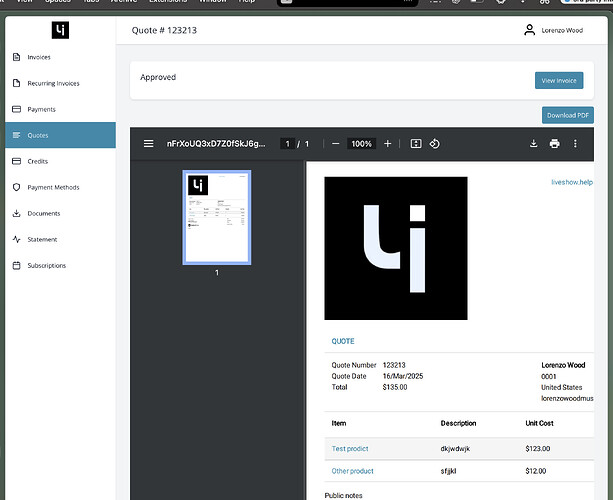Click the Public notes label
The height and width of the screenshot is (500, 613).
(x=343, y=495)
